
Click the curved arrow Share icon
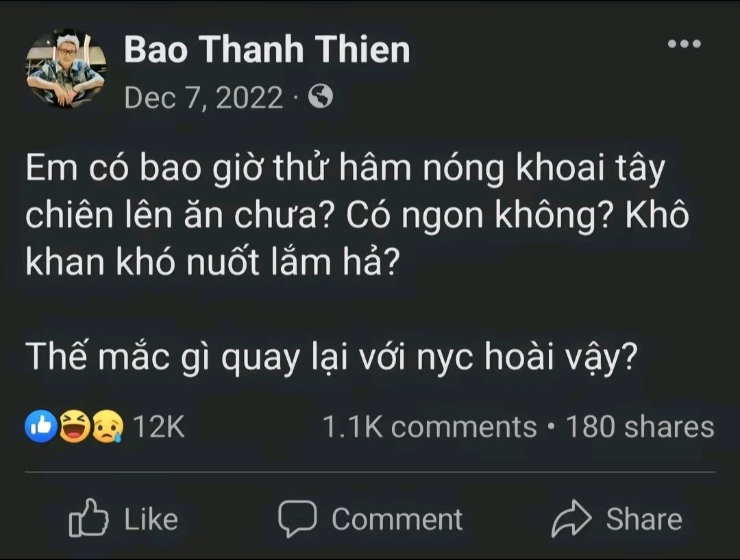[x=571, y=519]
